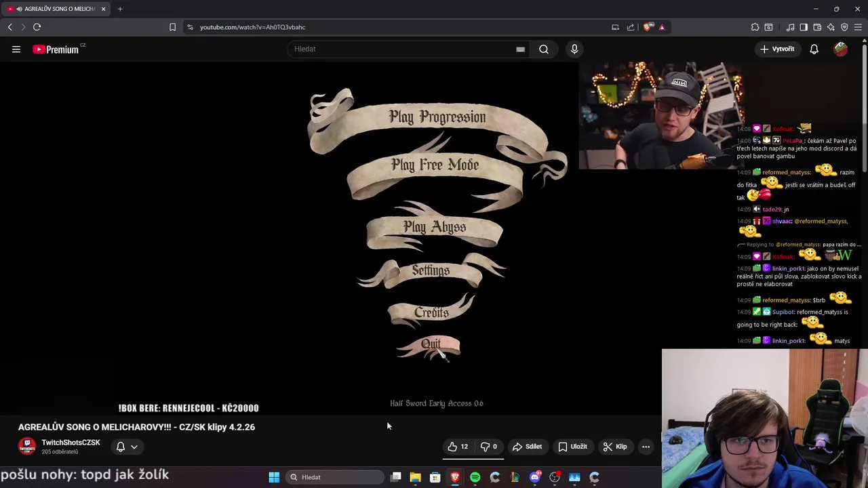
Task: Click Settings banner in the video
Action: 431,270
